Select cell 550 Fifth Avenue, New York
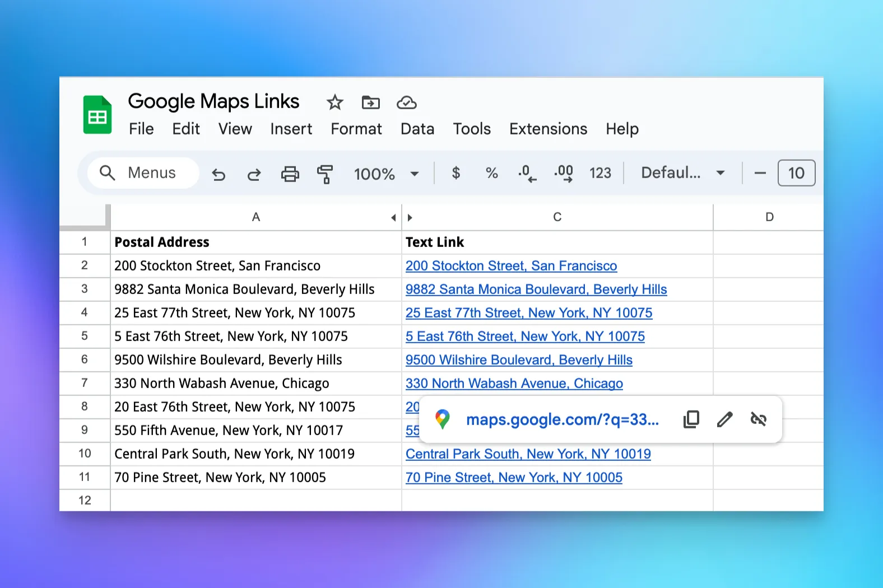Image resolution: width=883 pixels, height=588 pixels. 256,431
